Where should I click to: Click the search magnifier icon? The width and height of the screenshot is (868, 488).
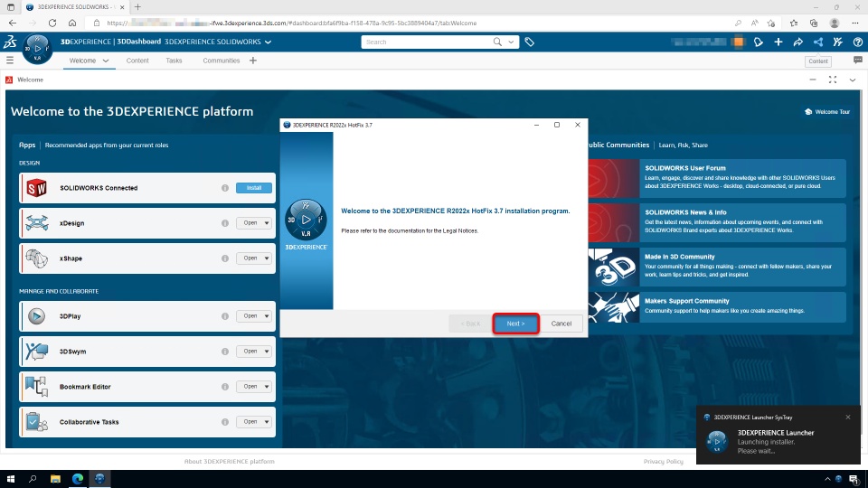(497, 42)
